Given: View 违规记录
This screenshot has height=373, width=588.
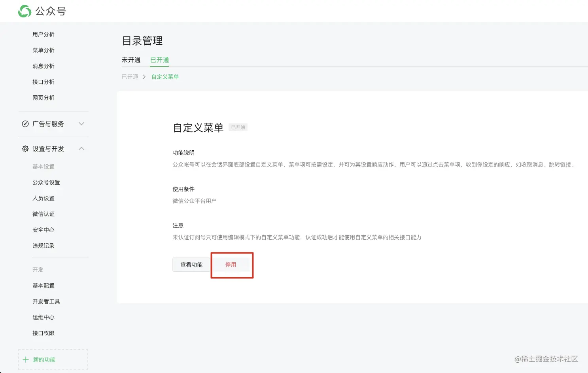Looking at the screenshot, I should click(x=43, y=246).
